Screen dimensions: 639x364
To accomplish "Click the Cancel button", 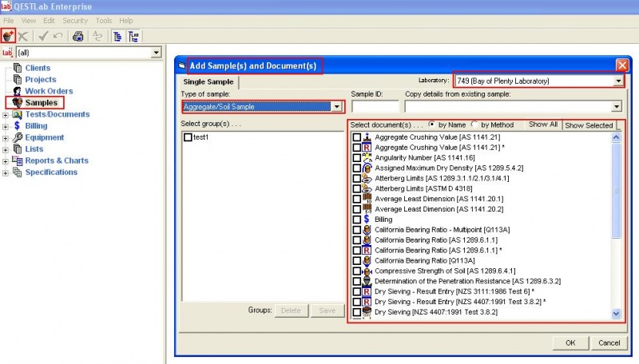I will [609, 342].
